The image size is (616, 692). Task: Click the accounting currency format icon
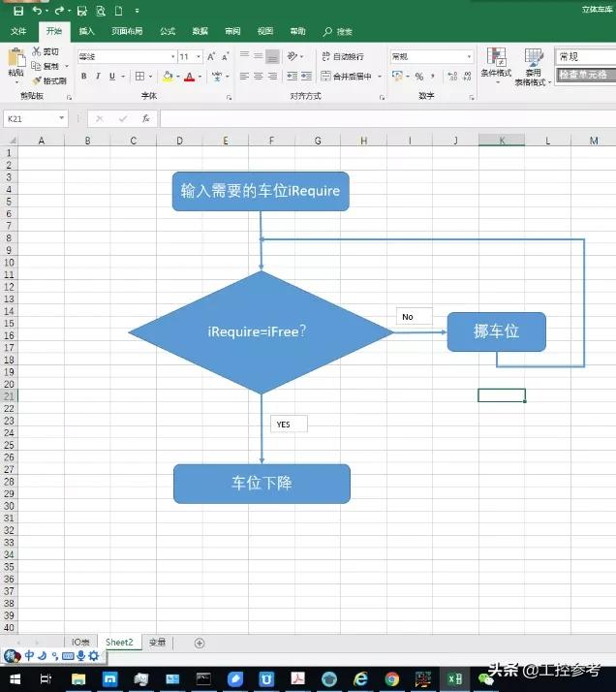point(397,77)
